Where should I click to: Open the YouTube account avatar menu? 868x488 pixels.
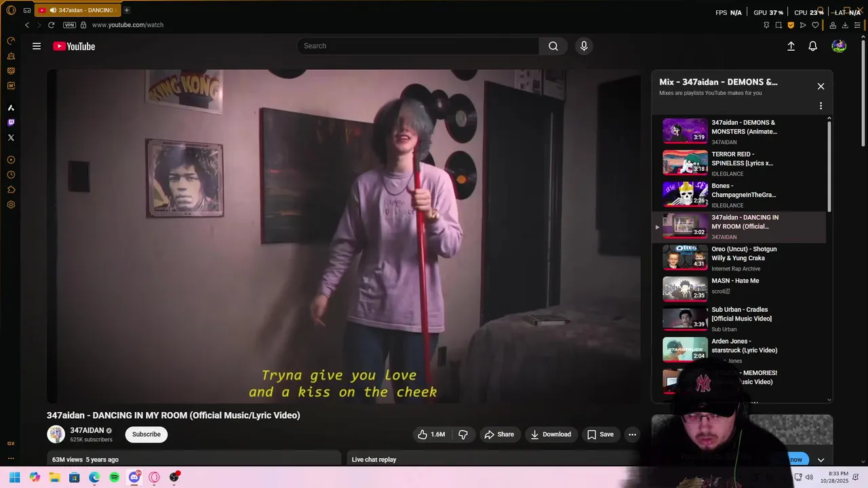coord(839,46)
